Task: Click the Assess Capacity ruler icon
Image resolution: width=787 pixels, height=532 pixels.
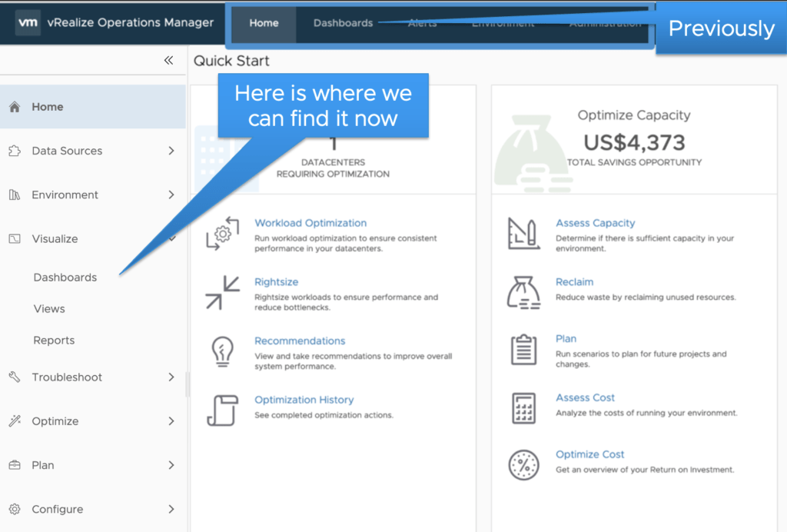Action: [x=523, y=234]
